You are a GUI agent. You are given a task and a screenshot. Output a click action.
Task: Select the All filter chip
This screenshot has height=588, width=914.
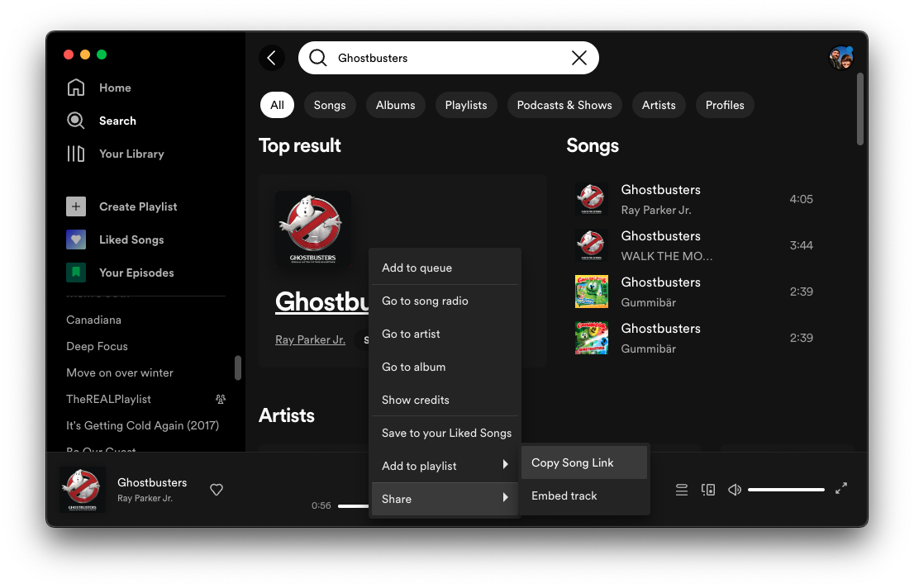coord(277,105)
